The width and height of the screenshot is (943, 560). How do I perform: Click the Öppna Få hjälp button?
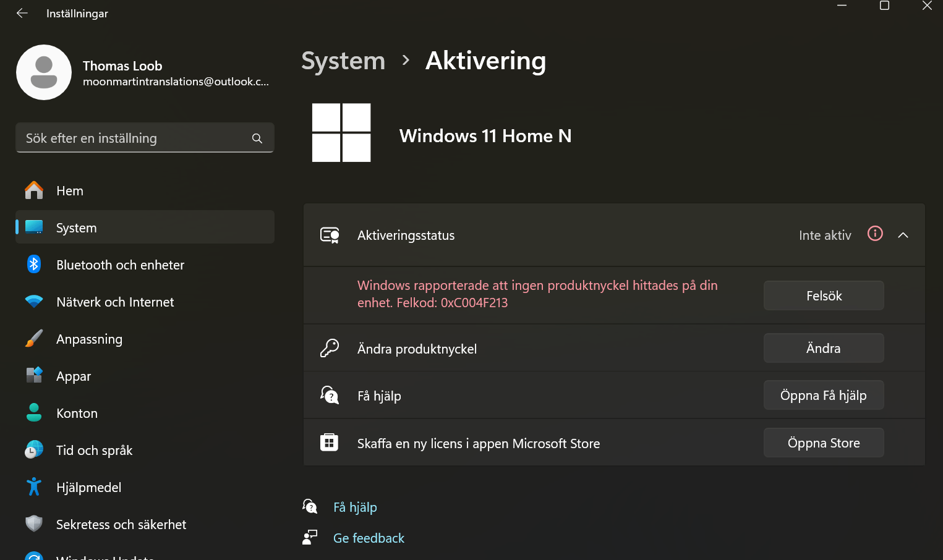coord(824,395)
